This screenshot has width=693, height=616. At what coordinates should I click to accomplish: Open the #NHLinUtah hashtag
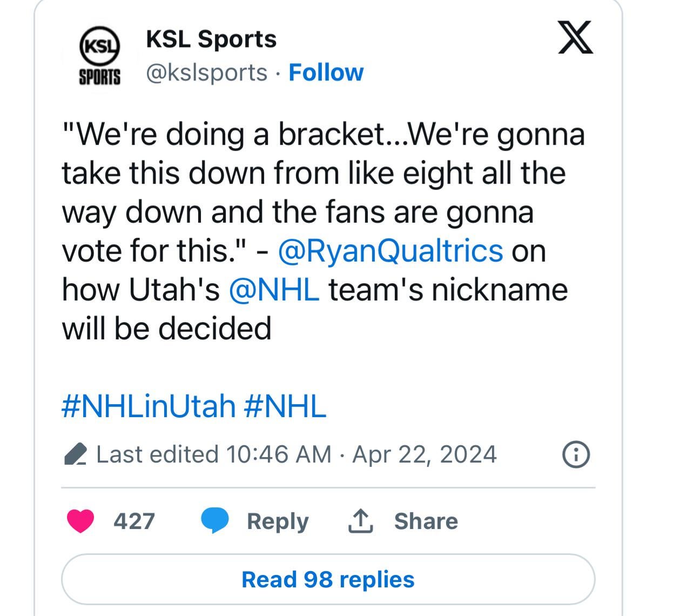coord(149,406)
